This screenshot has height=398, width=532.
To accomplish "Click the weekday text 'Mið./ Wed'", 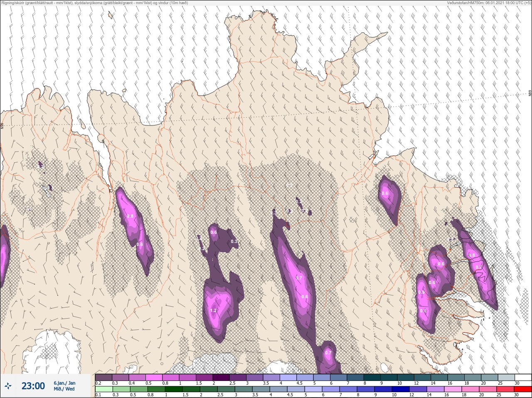I will 64,389.
